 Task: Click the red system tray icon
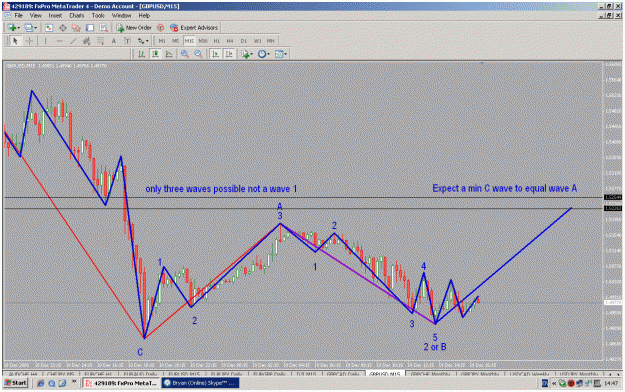(571, 384)
